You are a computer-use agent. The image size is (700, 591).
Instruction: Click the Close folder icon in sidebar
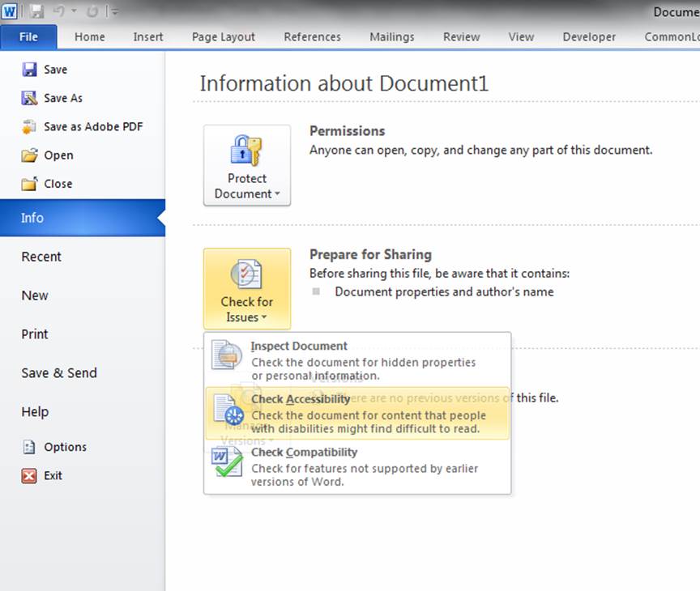(29, 184)
